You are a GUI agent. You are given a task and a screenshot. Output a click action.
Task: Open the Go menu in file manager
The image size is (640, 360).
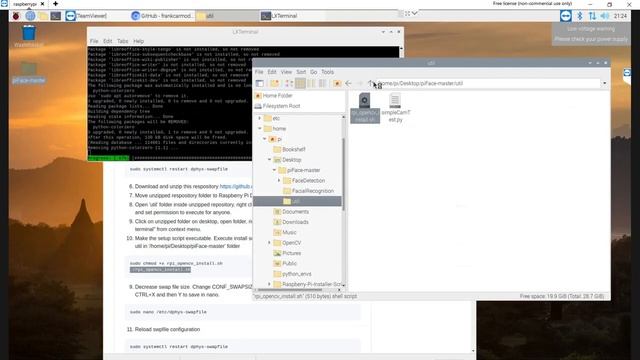313,72
